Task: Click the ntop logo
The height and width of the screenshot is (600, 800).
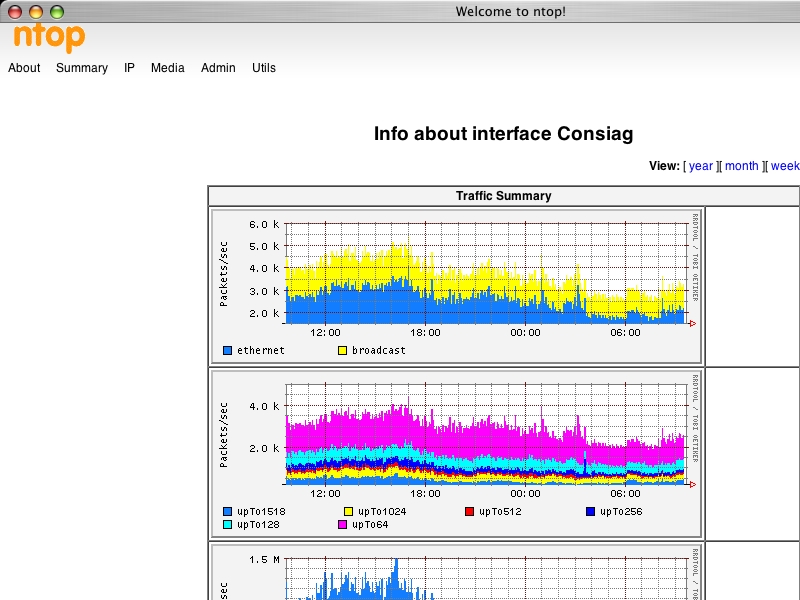Action: (x=49, y=37)
